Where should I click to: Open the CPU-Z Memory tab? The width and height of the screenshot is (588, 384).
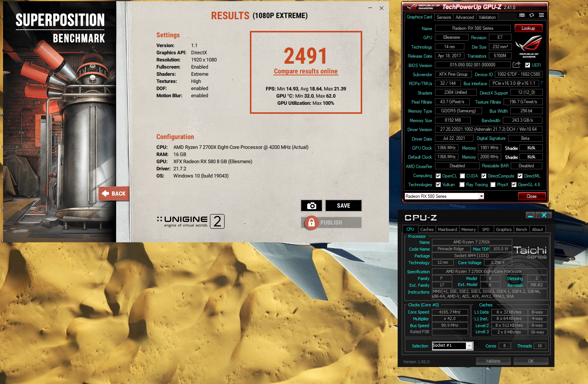pos(469,229)
